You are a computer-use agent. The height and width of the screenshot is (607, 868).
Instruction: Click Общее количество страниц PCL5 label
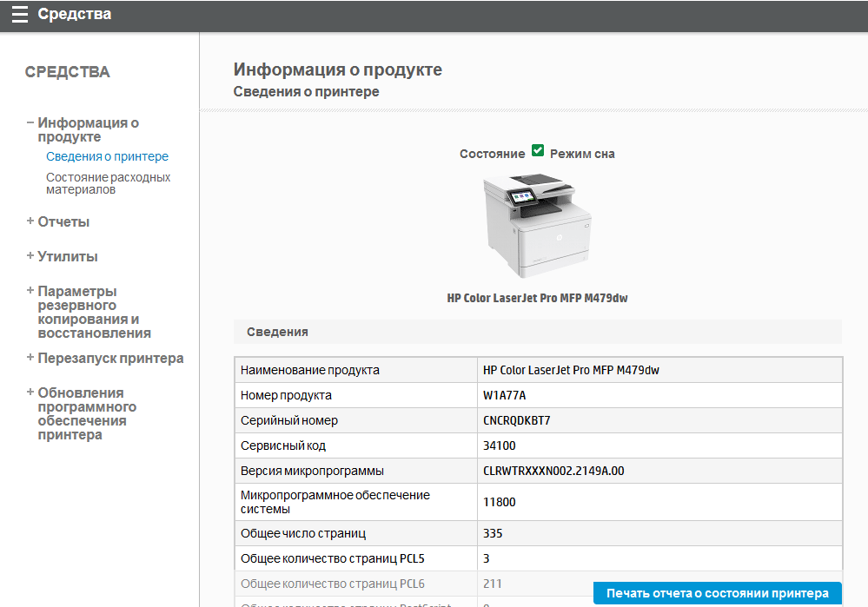[332, 558]
